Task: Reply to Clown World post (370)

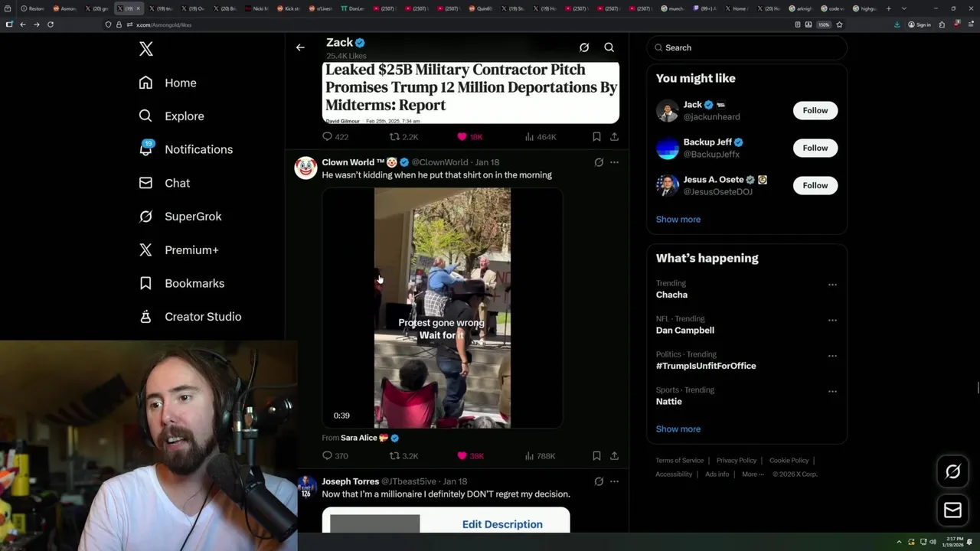Action: click(335, 456)
